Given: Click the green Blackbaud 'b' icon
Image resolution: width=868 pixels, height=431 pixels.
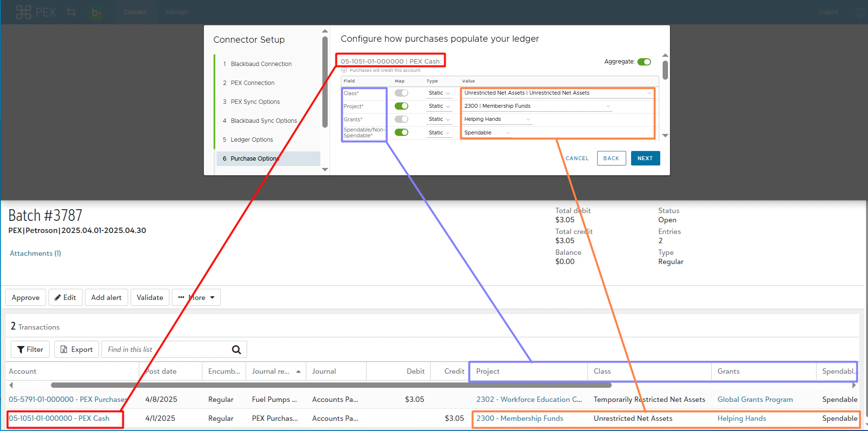Looking at the screenshot, I should click(96, 13).
